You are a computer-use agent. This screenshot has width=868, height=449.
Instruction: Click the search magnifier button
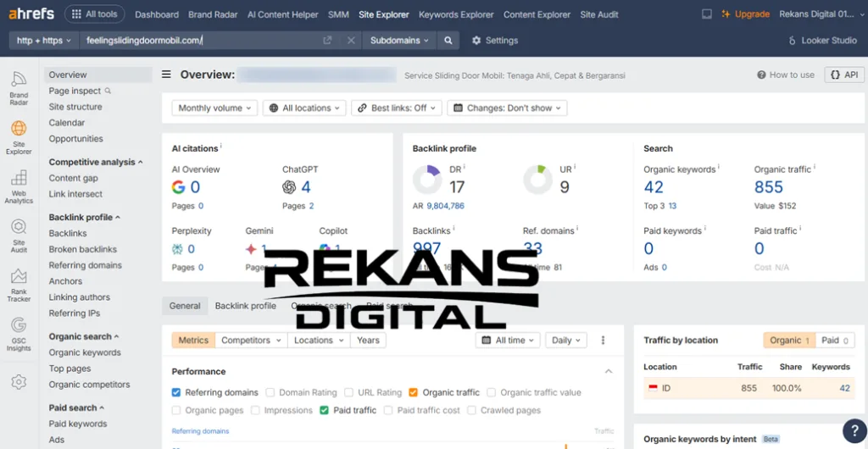[x=448, y=41]
